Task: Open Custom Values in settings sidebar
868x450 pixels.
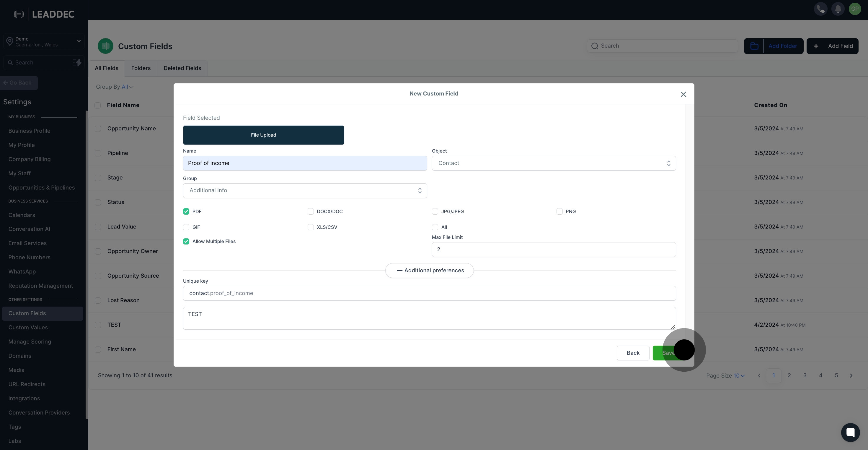Action: (x=28, y=328)
